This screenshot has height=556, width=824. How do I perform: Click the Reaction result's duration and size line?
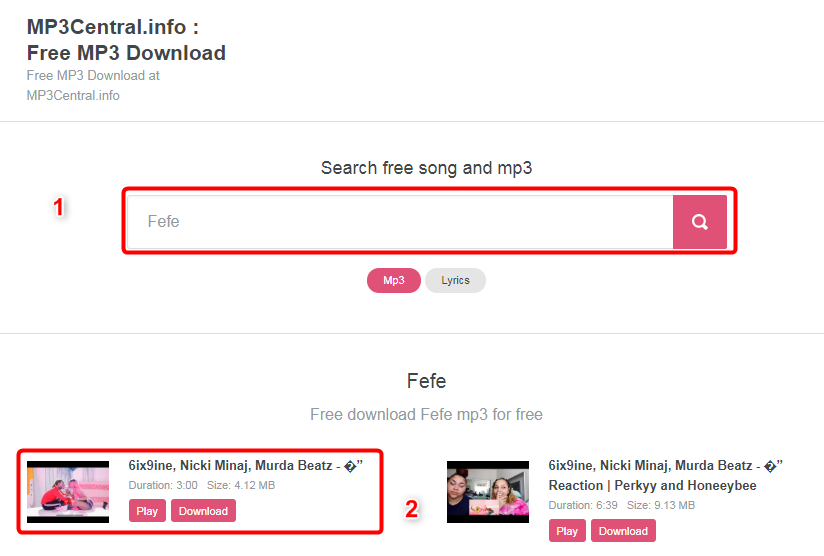(x=622, y=506)
